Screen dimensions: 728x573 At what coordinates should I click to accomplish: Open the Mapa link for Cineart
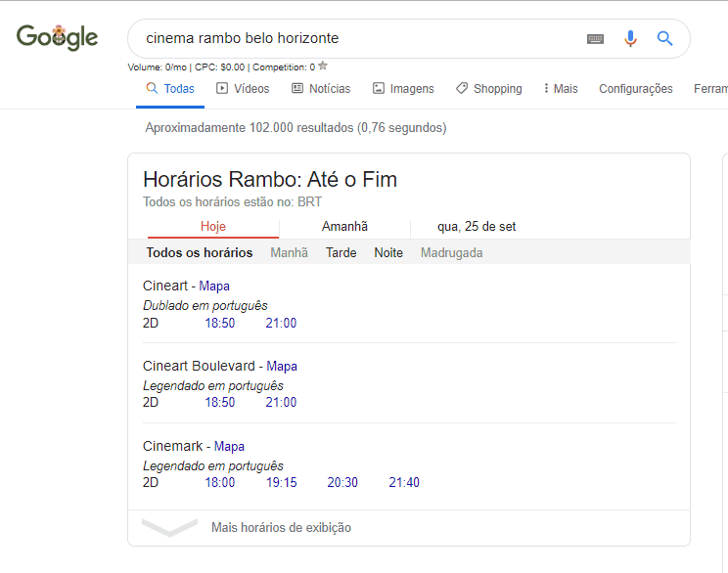point(214,286)
